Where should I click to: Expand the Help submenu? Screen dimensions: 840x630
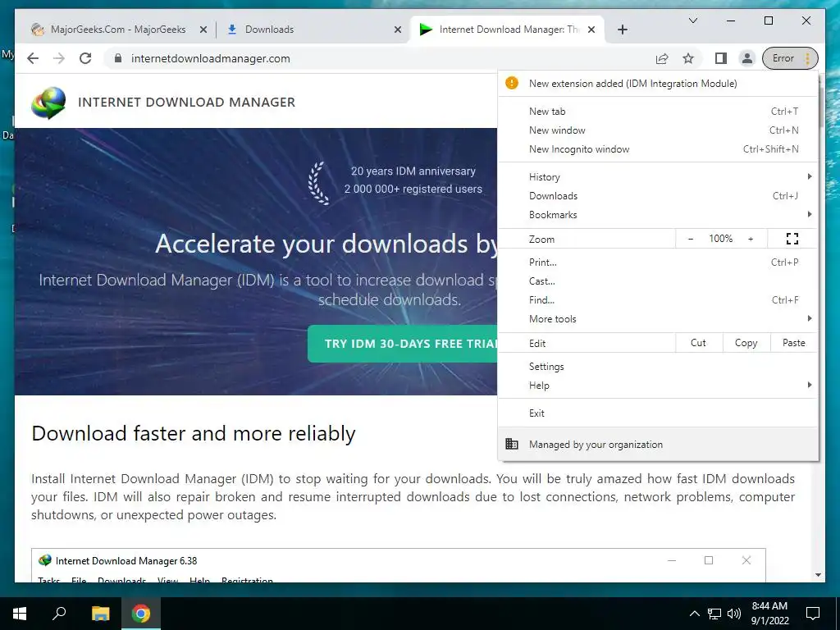(x=657, y=386)
